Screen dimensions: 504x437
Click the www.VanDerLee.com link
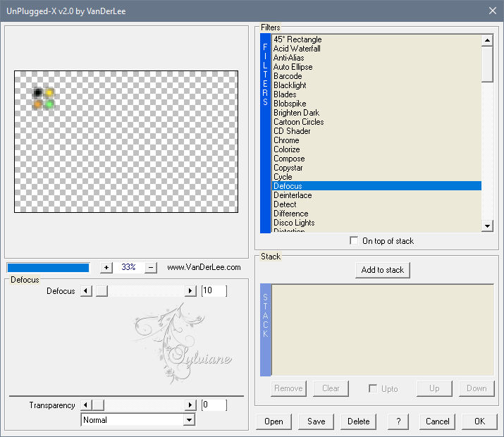pos(204,267)
